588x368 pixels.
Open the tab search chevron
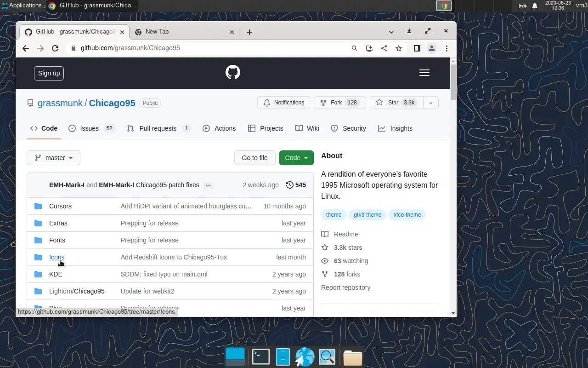pos(391,32)
